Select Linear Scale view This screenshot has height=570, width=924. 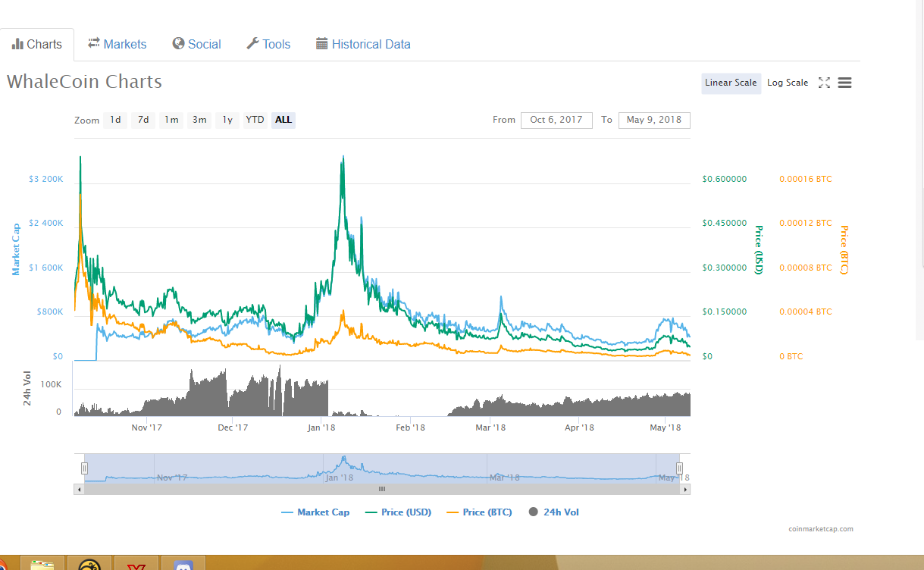(731, 83)
